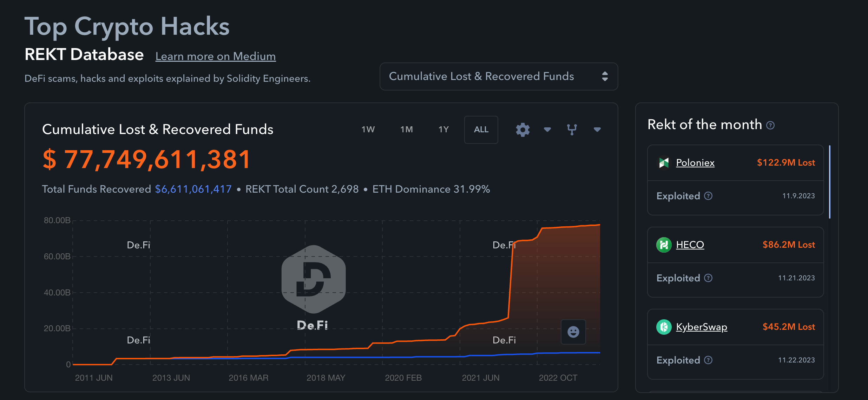Image resolution: width=868 pixels, height=400 pixels.
Task: Click the 2011 JUN axis label
Action: tap(94, 378)
